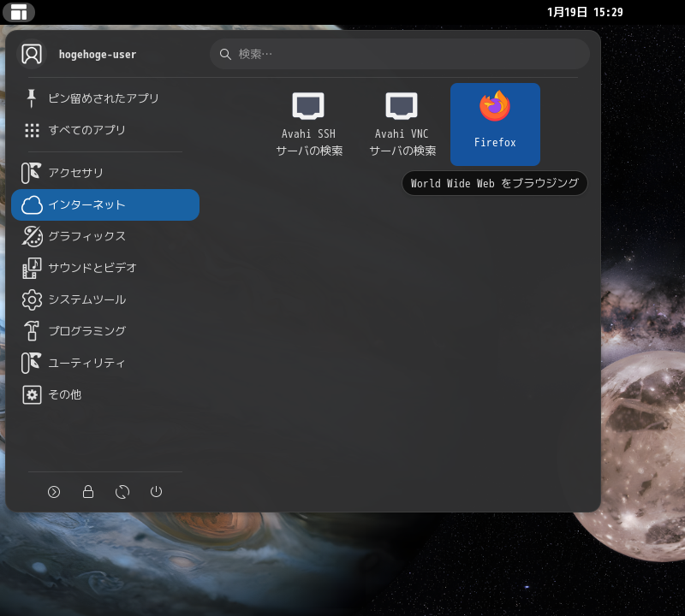The image size is (685, 616).
Task: Select ユーティリティ category
Action: (105, 363)
